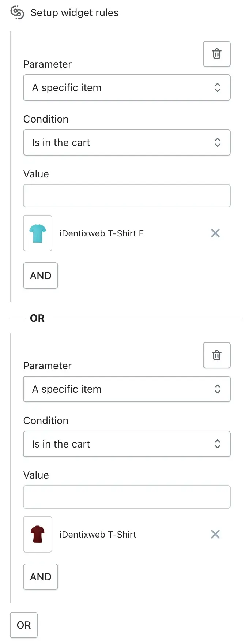Add AND condition to first rule
Viewport: 245px width, 644px height.
[x=41, y=276]
